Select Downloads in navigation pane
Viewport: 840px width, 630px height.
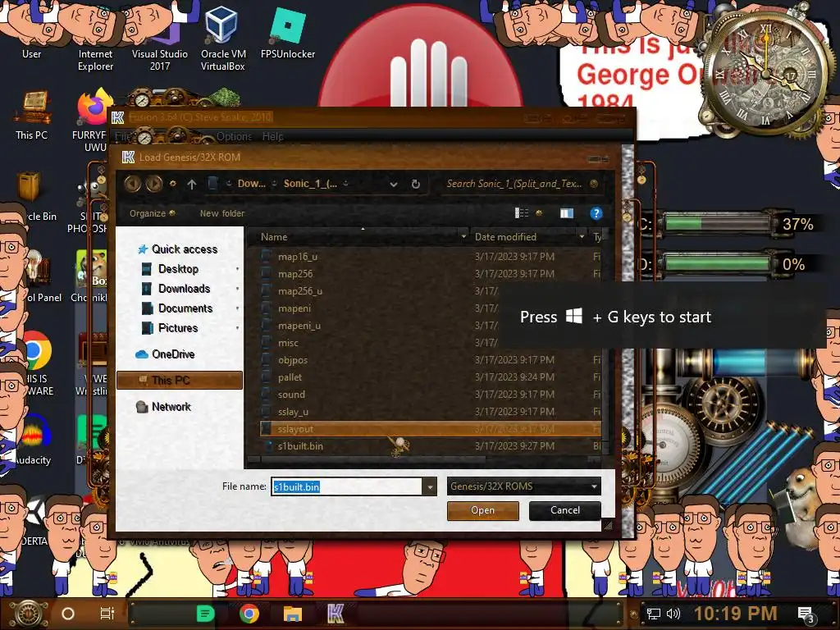pos(184,289)
